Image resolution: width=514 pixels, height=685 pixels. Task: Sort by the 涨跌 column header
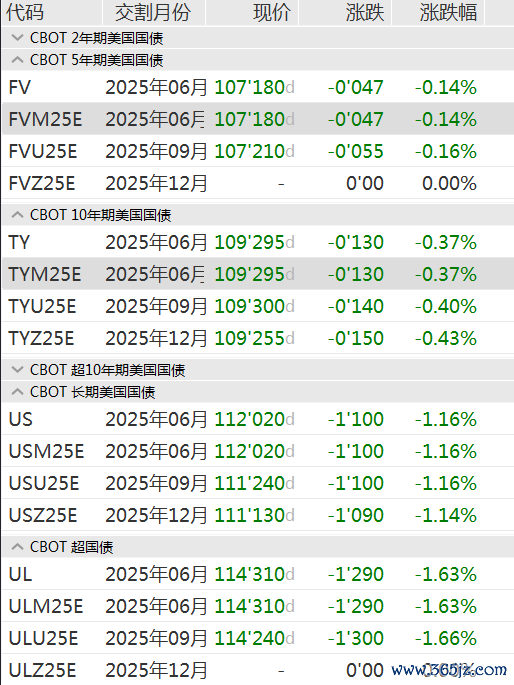[x=345, y=12]
